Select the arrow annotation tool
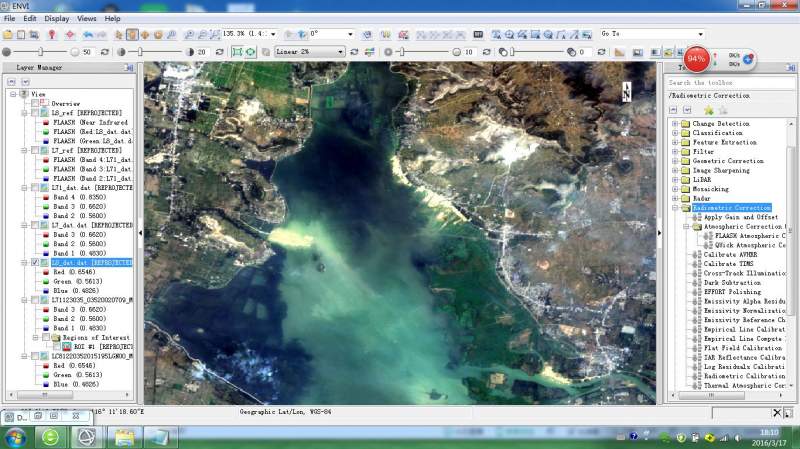The height and width of the screenshot is (449, 800). click(574, 35)
